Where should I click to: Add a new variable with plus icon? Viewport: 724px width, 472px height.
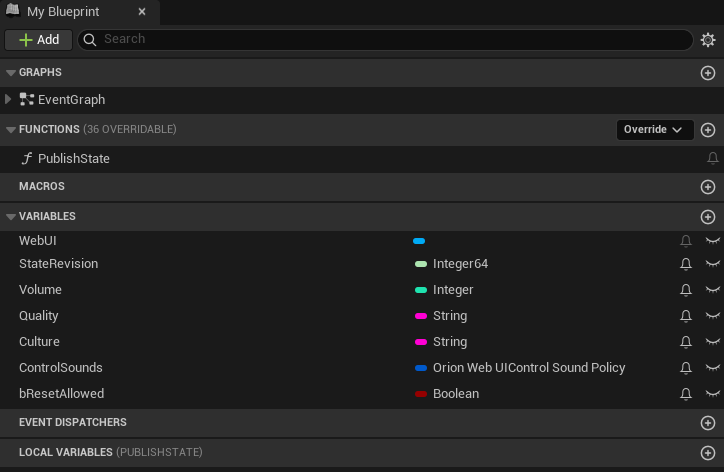708,217
